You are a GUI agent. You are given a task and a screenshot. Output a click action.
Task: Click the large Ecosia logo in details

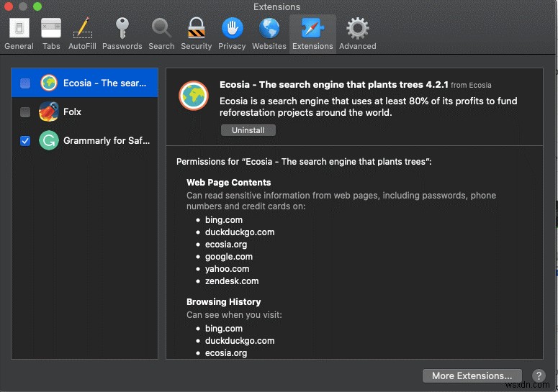tap(194, 95)
